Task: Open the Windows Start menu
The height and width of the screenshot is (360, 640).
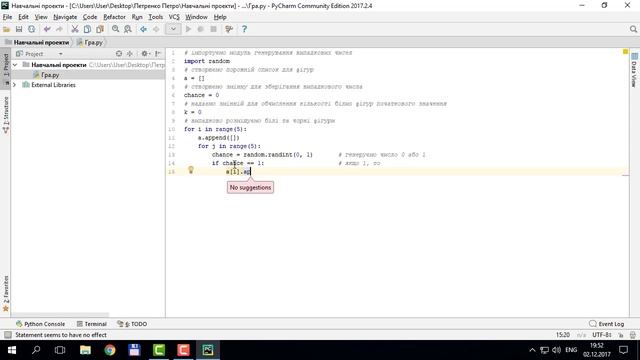Action: point(12,350)
